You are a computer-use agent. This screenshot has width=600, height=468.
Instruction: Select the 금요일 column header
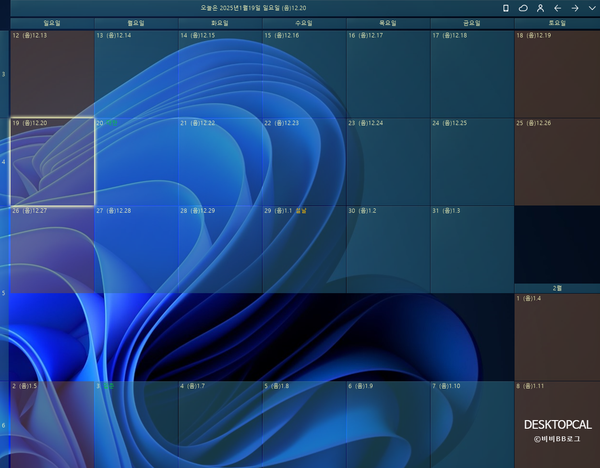pyautogui.click(x=472, y=23)
